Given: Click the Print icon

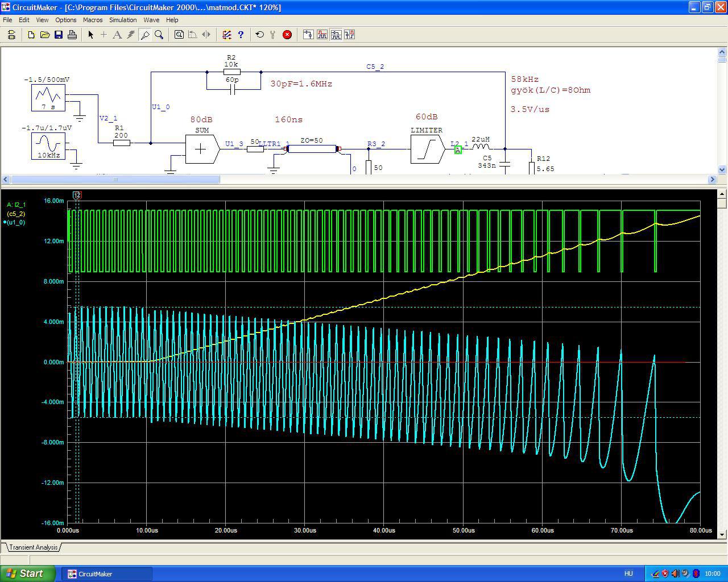Looking at the screenshot, I should pyautogui.click(x=72, y=35).
